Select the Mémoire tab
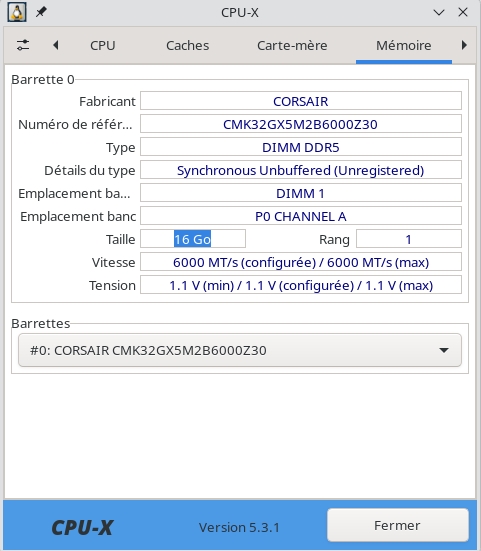 coord(404,45)
